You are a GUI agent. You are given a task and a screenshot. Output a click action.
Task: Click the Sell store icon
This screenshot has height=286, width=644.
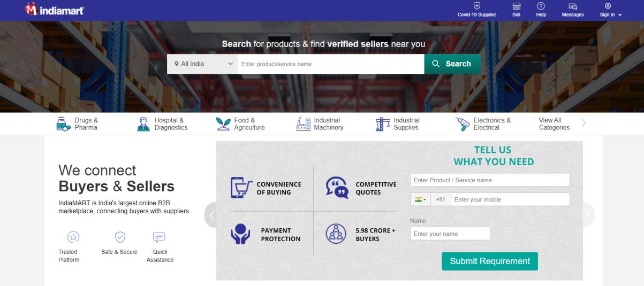pyautogui.click(x=516, y=6)
